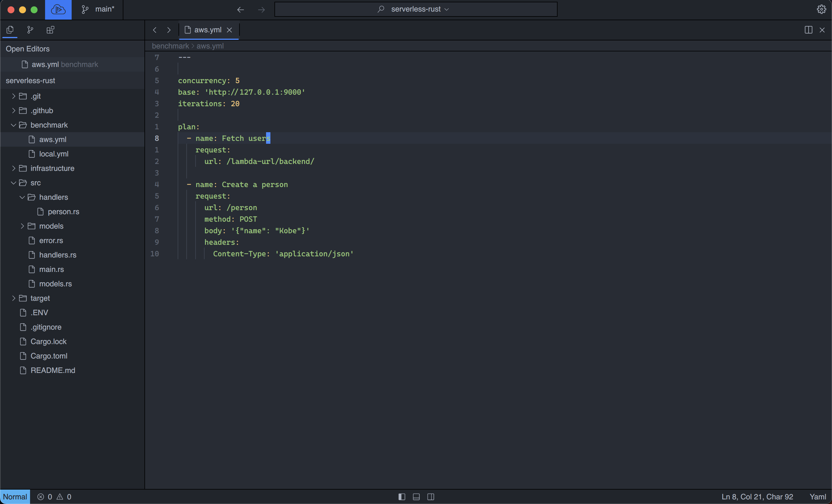Select main.rs in the file tree
Screen dimensions: 832x504
tap(51, 270)
